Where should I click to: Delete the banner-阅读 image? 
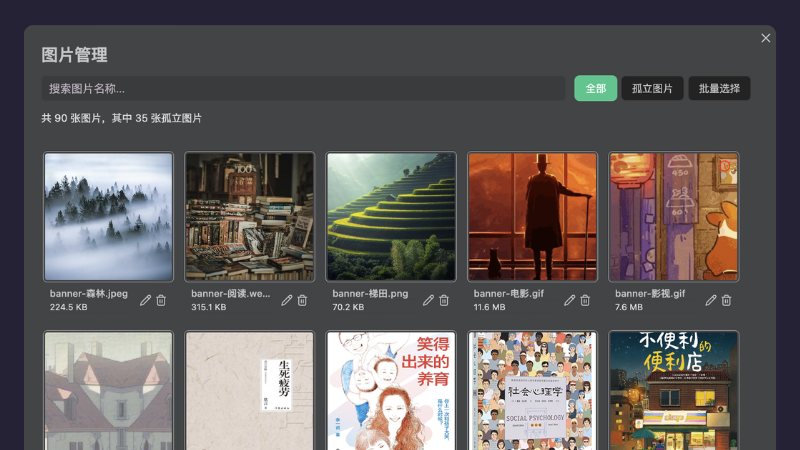(303, 300)
